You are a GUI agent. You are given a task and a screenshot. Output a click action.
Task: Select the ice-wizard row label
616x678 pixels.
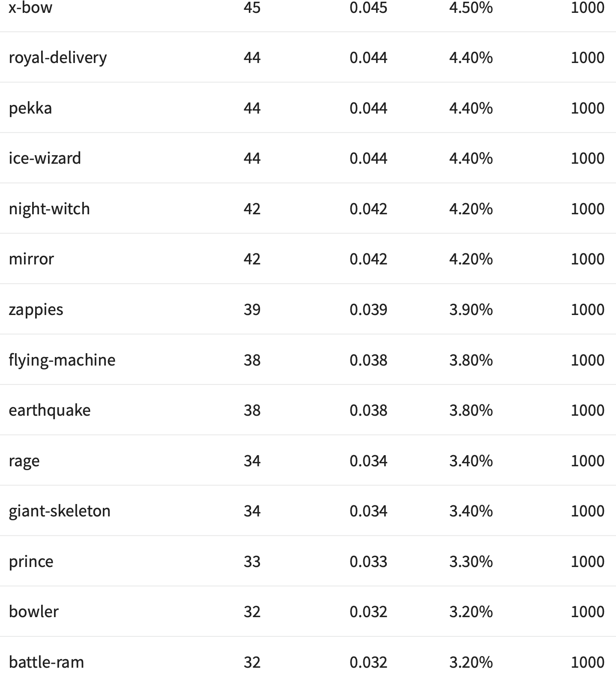(45, 158)
